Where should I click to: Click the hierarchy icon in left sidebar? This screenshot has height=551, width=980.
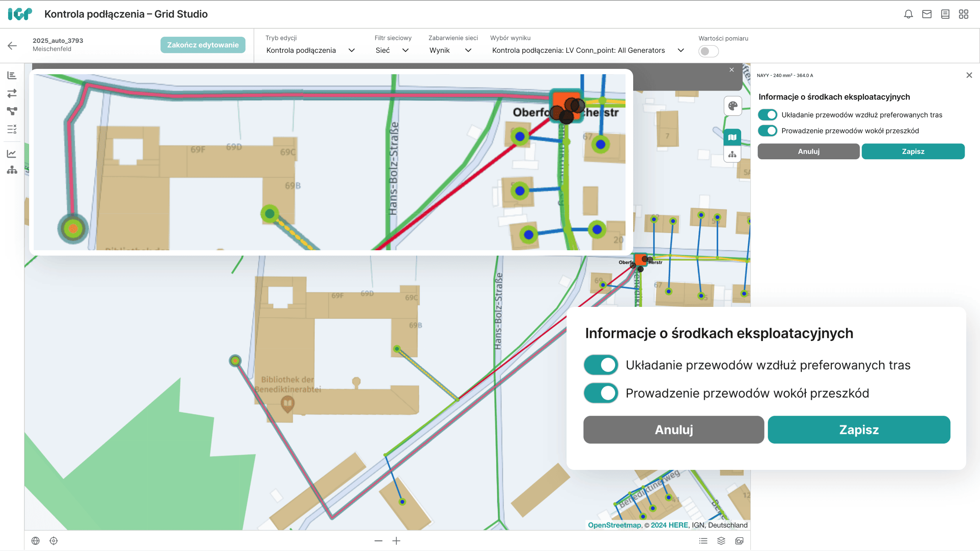tap(12, 170)
